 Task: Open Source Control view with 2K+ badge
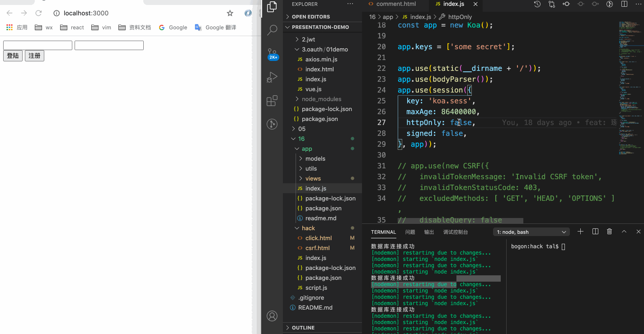(x=272, y=54)
